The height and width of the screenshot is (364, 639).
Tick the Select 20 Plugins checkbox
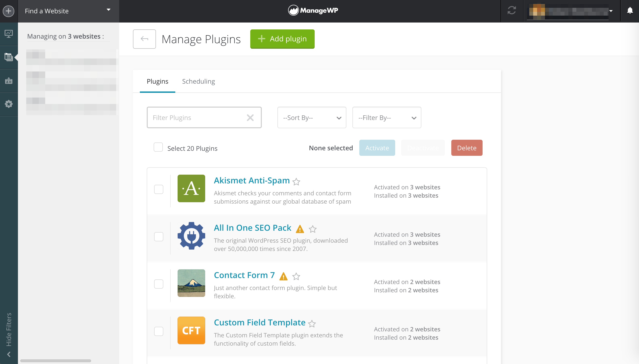point(158,147)
